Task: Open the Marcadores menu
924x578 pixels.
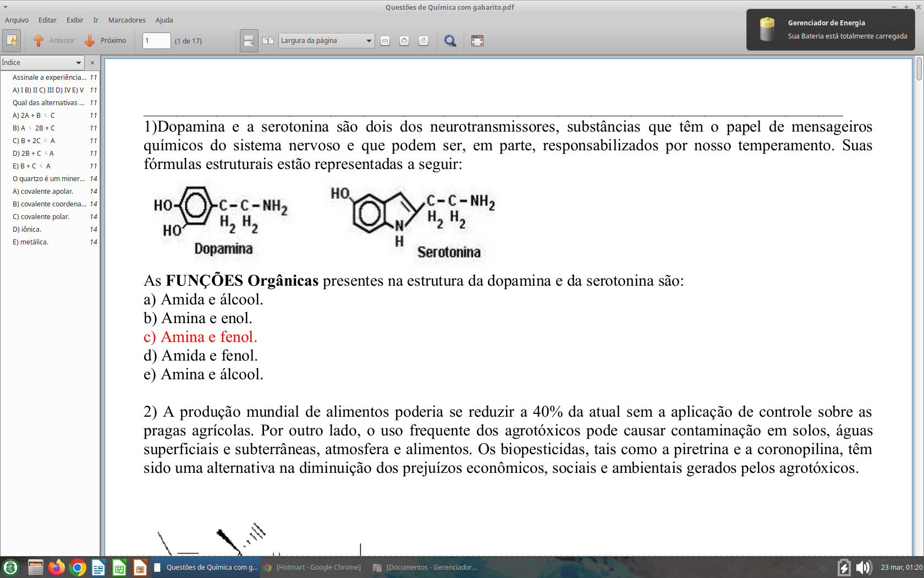Action: pyautogui.click(x=127, y=20)
